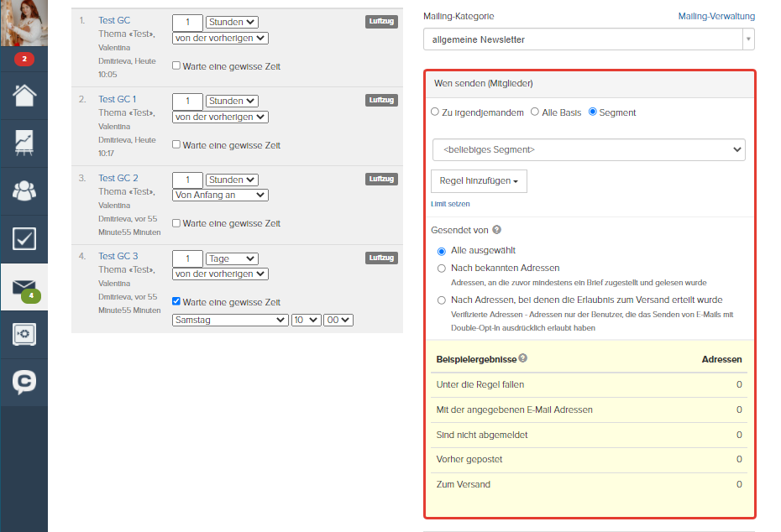Image resolution: width=781 pixels, height=532 pixels.
Task: Enable 'Warte eine gewisse Zeit' for Test GC
Action: coord(176,65)
